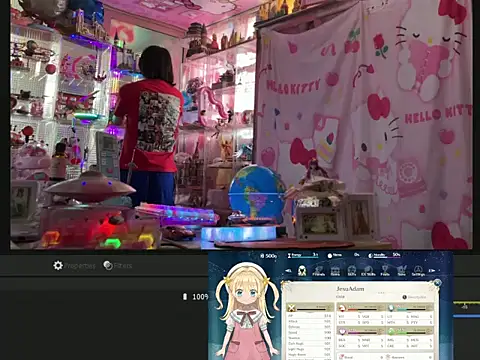Open the Items menu icon
Image resolution: width=480 pixels, height=360 pixels.
click(x=335, y=270)
